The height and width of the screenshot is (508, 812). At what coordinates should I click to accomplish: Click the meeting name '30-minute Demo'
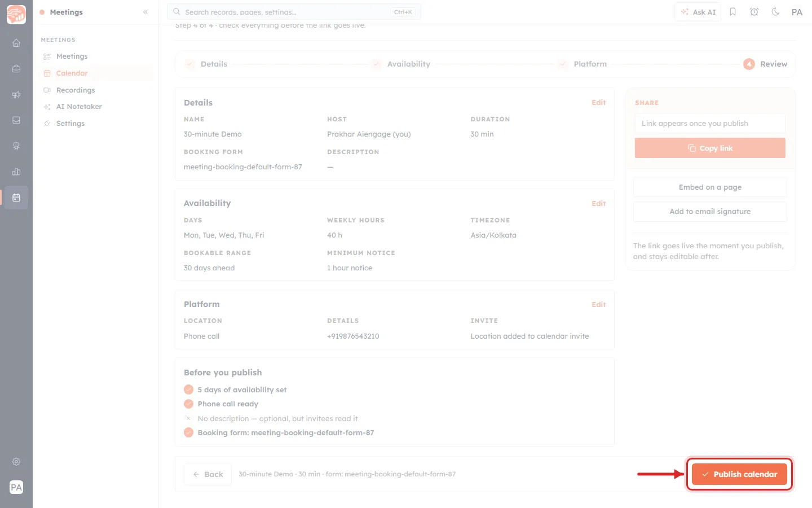(x=213, y=134)
